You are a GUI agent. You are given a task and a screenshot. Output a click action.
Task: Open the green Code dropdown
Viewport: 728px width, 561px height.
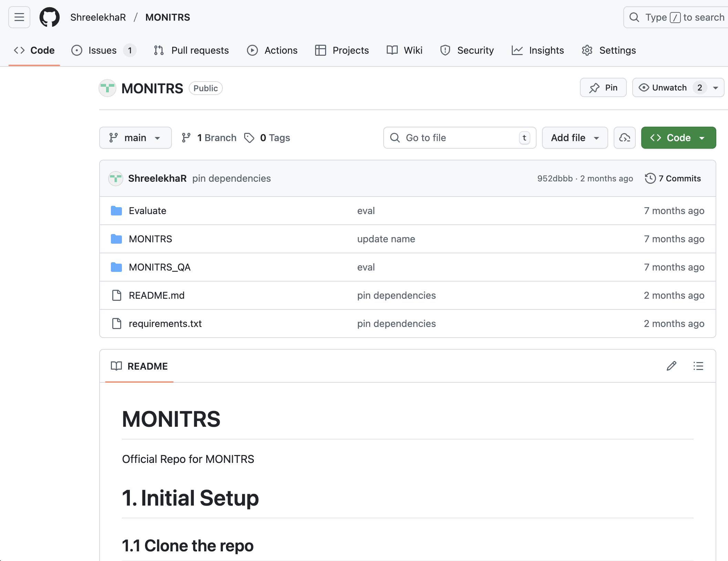[678, 138]
